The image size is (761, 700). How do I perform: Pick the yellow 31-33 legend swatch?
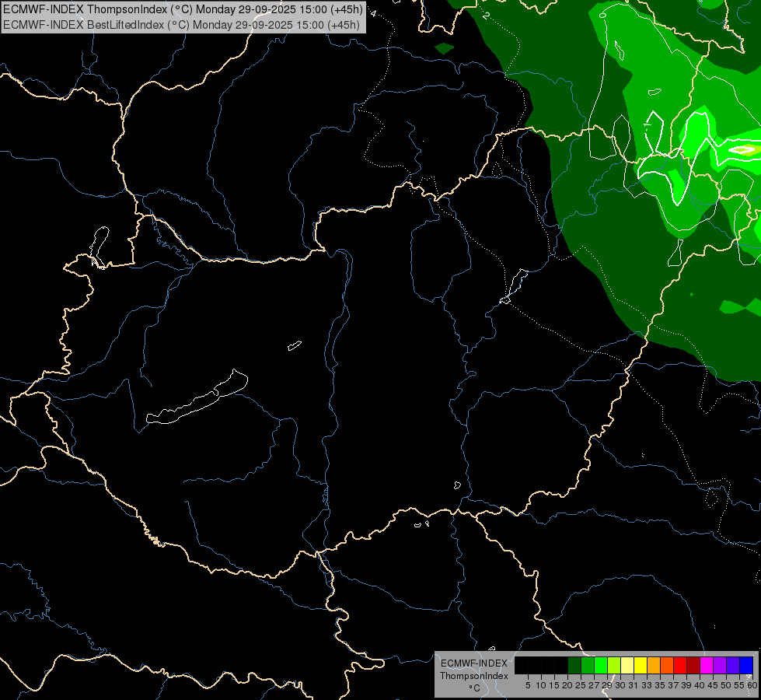point(641,666)
